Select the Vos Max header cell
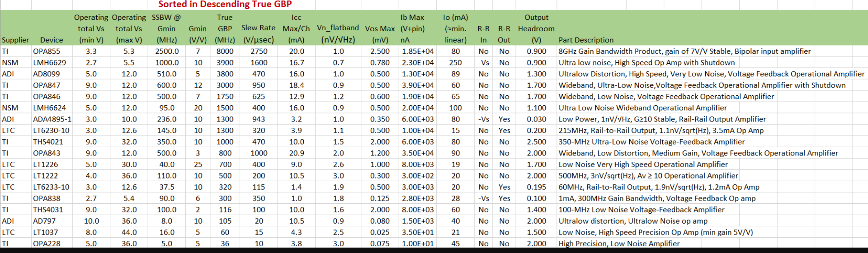Viewport: 868px width, 253px height. click(380, 28)
